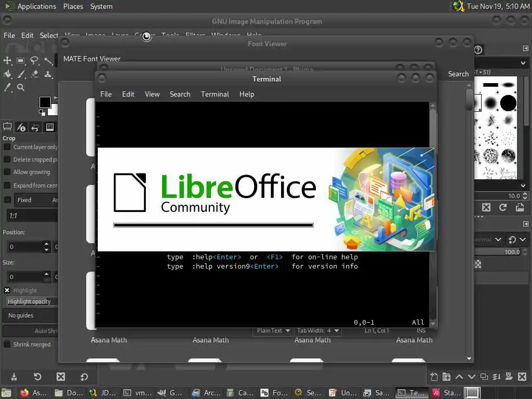The width and height of the screenshot is (532, 399).
Task: Open brush filter dropdown in GIMP dock
Action: [523, 63]
